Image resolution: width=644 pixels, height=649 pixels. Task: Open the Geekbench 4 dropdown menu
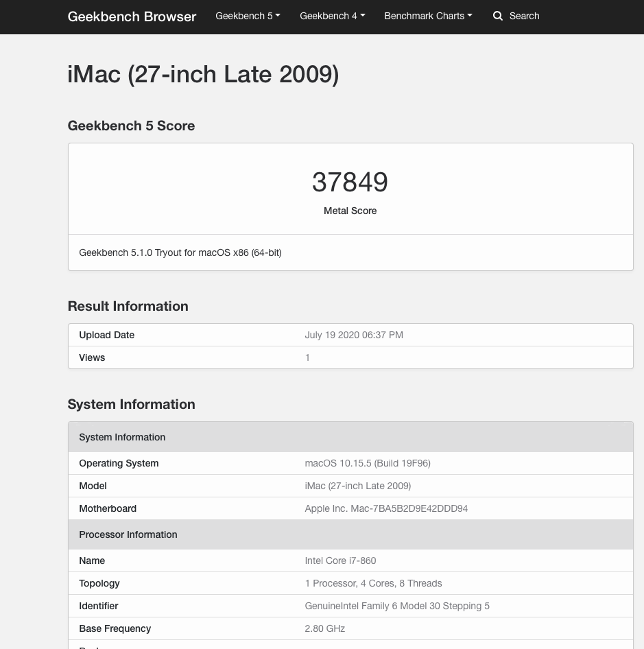(333, 16)
